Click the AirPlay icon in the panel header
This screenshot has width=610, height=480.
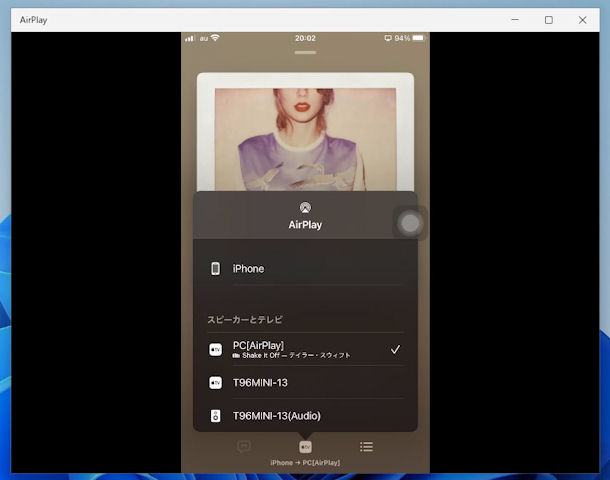click(x=305, y=207)
